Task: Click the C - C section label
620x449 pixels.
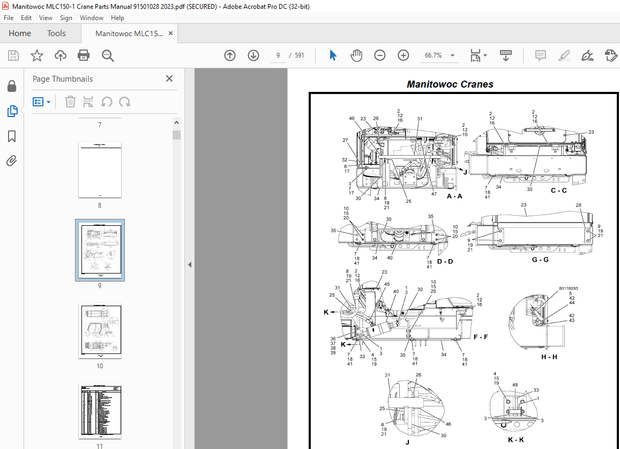Action: click(559, 191)
